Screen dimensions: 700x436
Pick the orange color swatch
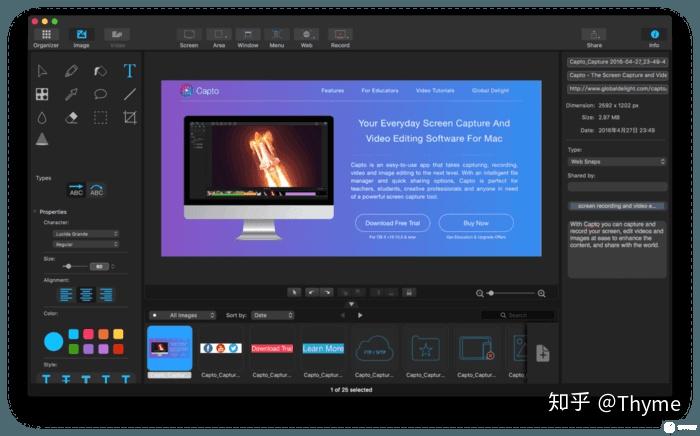(103, 334)
